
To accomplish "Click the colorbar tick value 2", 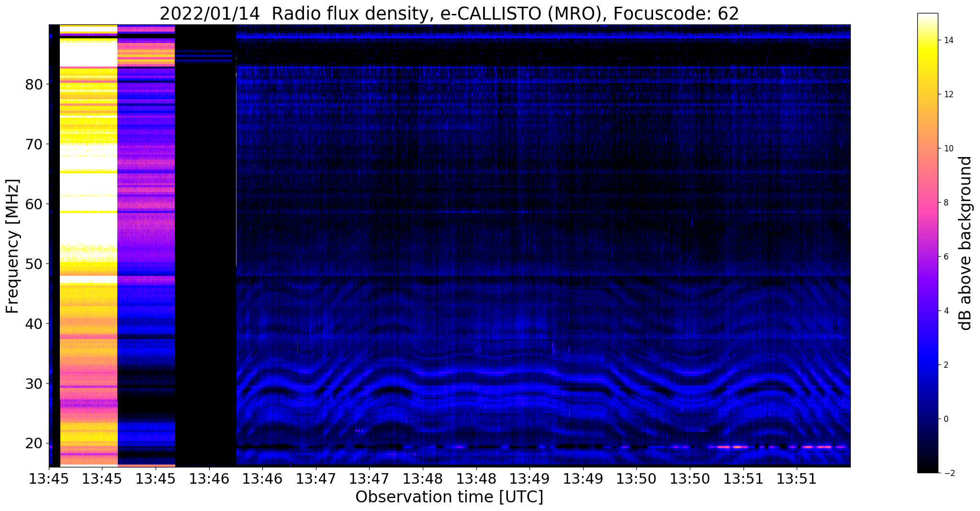I will 946,365.
